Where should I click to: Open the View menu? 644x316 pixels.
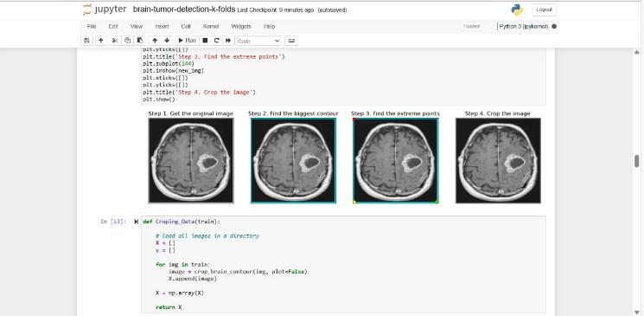click(x=137, y=26)
